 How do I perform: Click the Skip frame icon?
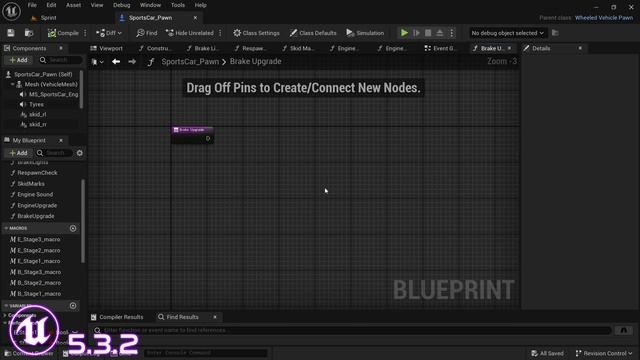click(x=416, y=33)
